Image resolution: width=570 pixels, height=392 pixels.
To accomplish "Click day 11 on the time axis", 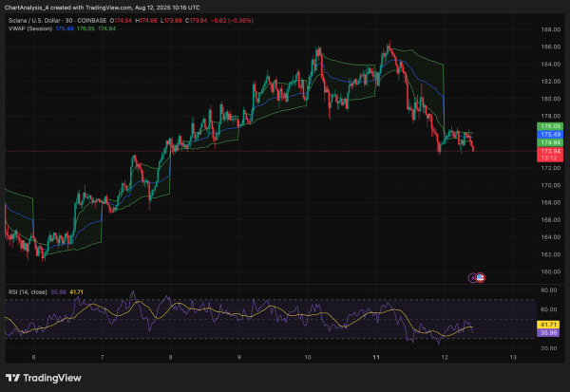I will pos(376,358).
